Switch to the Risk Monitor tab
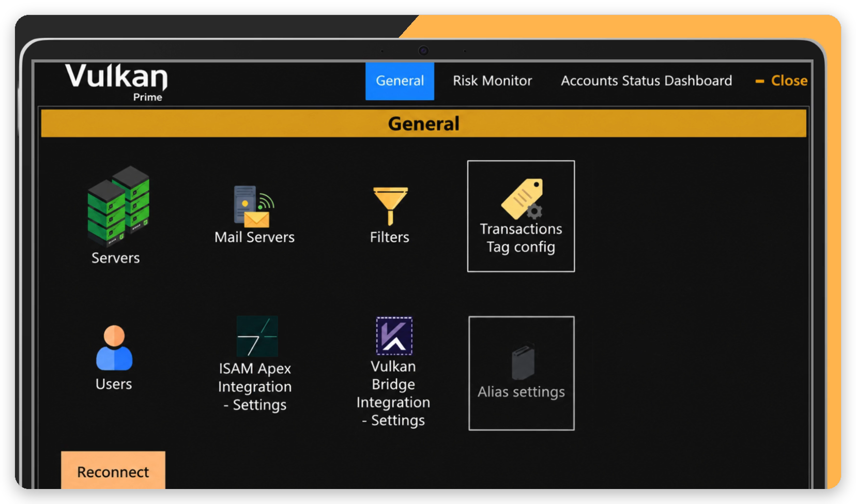 click(x=492, y=81)
